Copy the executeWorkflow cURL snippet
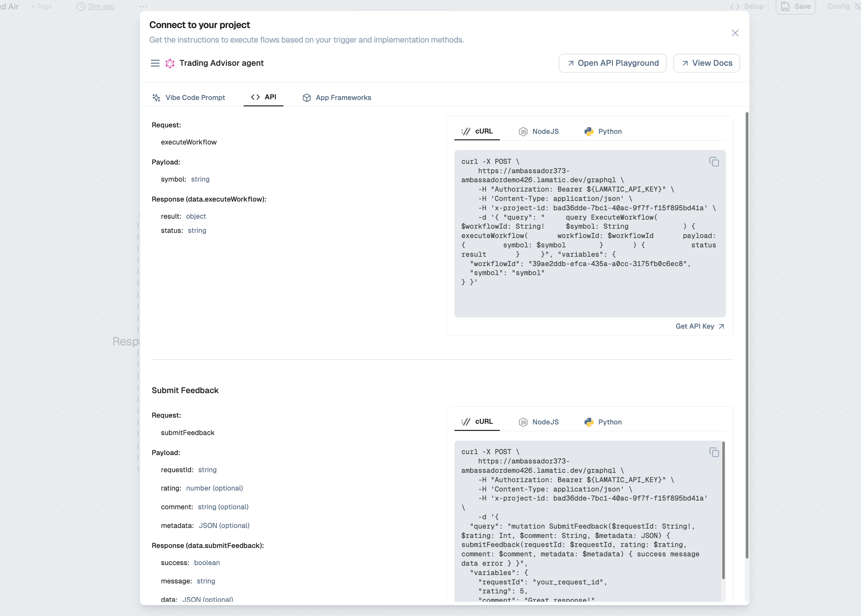861x616 pixels. 714,162
